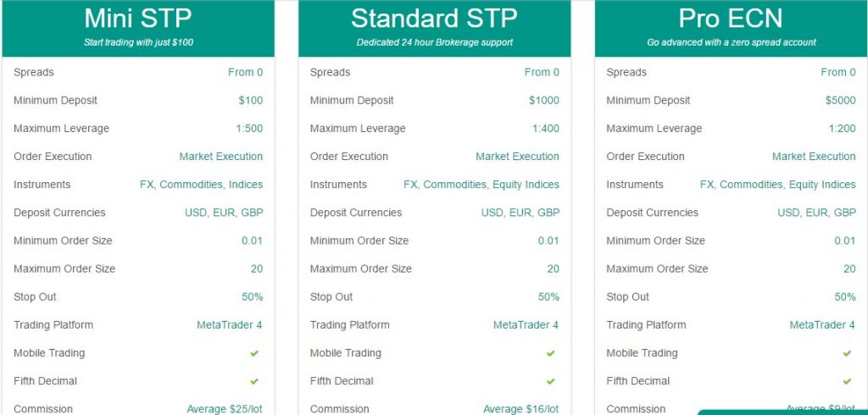Click "FX, Commodities, Indices" in Mini STP
This screenshot has width=868, height=415.
tap(202, 185)
